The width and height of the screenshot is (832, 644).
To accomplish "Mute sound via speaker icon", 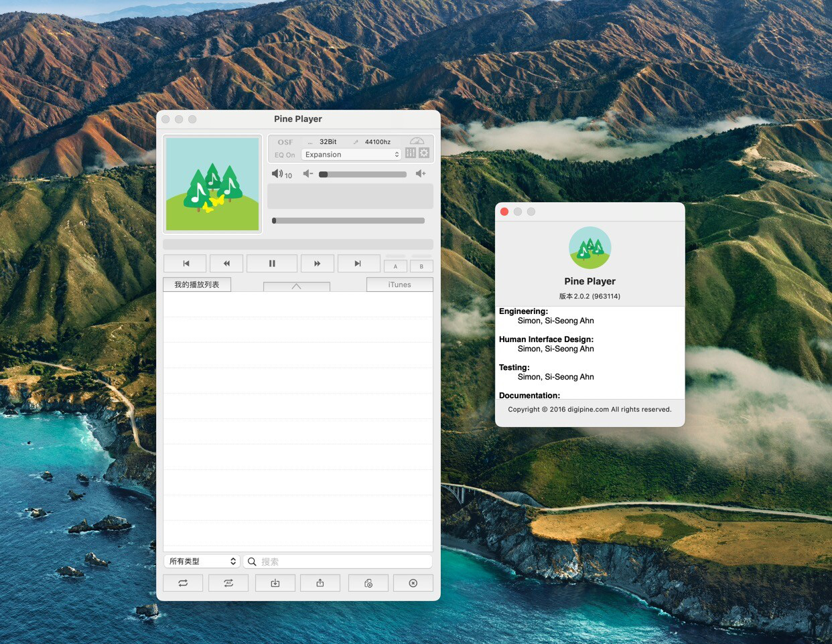I will (277, 173).
